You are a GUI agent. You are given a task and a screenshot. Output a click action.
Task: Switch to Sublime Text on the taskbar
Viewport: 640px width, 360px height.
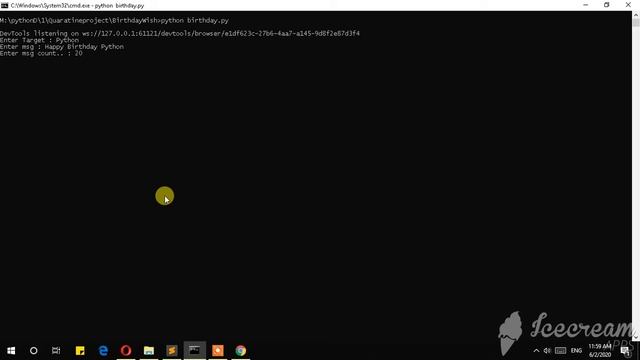point(172,350)
